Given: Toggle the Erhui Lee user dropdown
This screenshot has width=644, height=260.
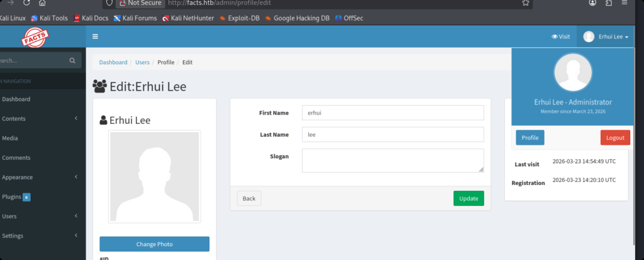Looking at the screenshot, I should point(606,37).
